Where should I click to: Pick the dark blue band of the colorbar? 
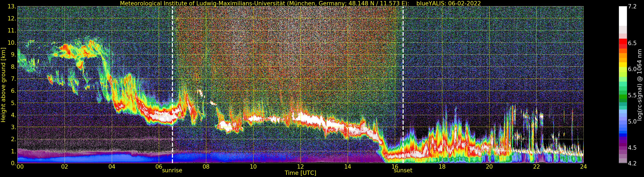(x=623, y=135)
